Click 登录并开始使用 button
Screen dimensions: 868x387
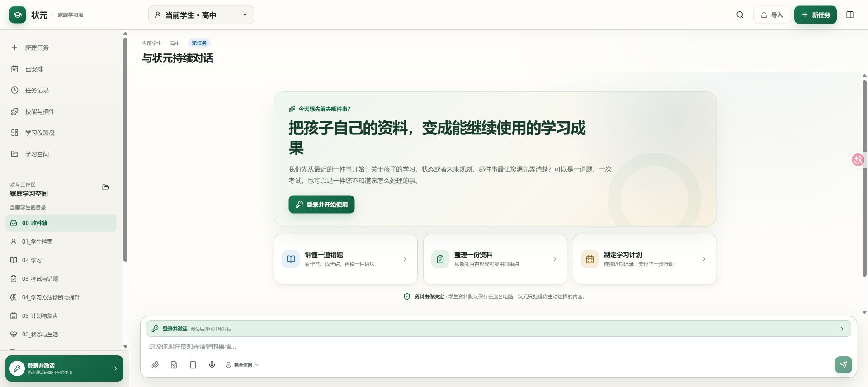point(321,205)
